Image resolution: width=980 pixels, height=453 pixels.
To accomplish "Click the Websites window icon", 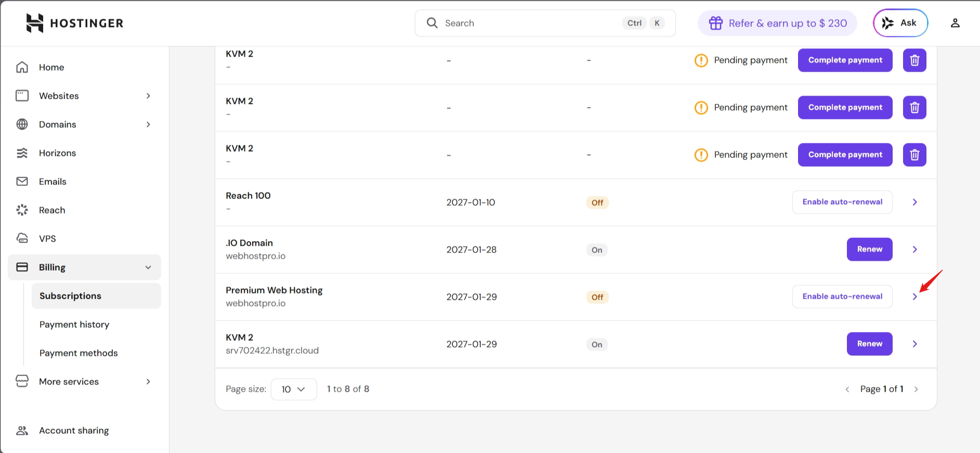I will tap(22, 96).
